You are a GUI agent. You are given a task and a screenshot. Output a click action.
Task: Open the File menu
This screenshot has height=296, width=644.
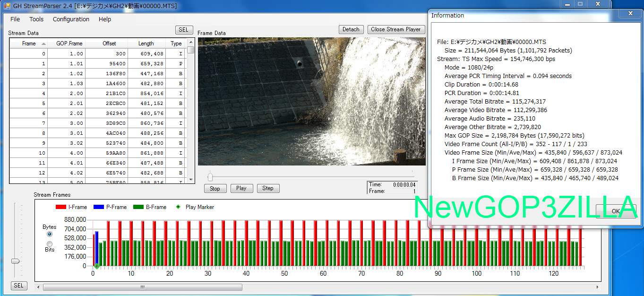click(15, 19)
